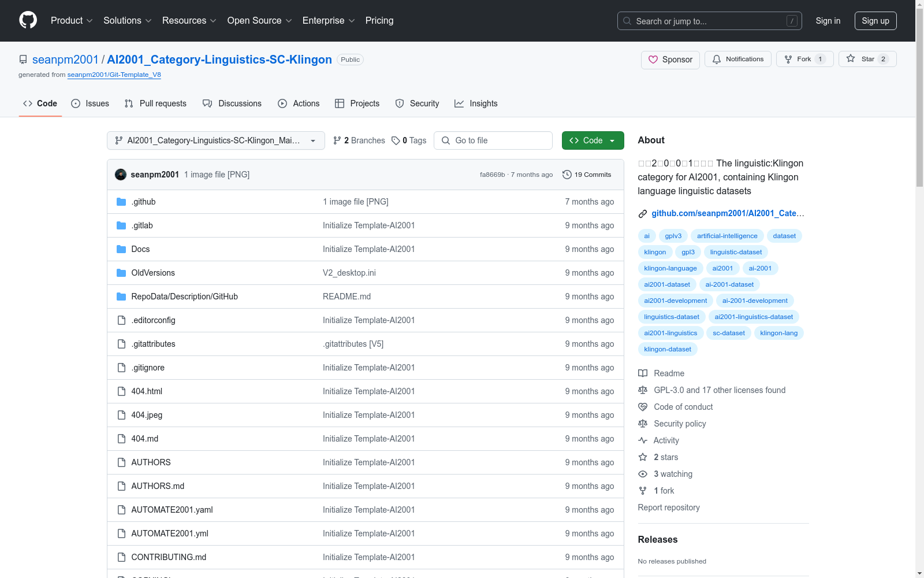Open the AUTOMATE2001.yaml file

click(172, 510)
